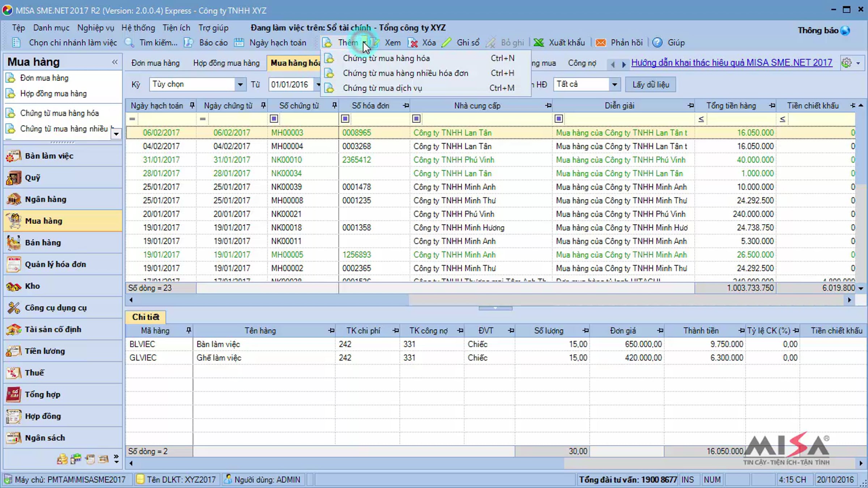Viewport: 868px width, 488px height.
Task: Toggle pin on Nhà cung cấp column
Action: tap(548, 106)
